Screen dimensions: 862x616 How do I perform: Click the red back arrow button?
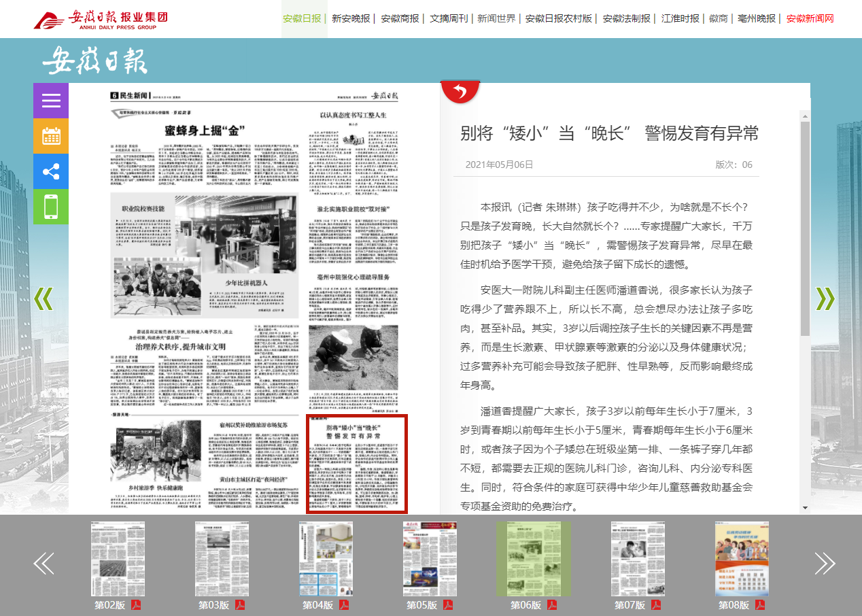(x=460, y=92)
